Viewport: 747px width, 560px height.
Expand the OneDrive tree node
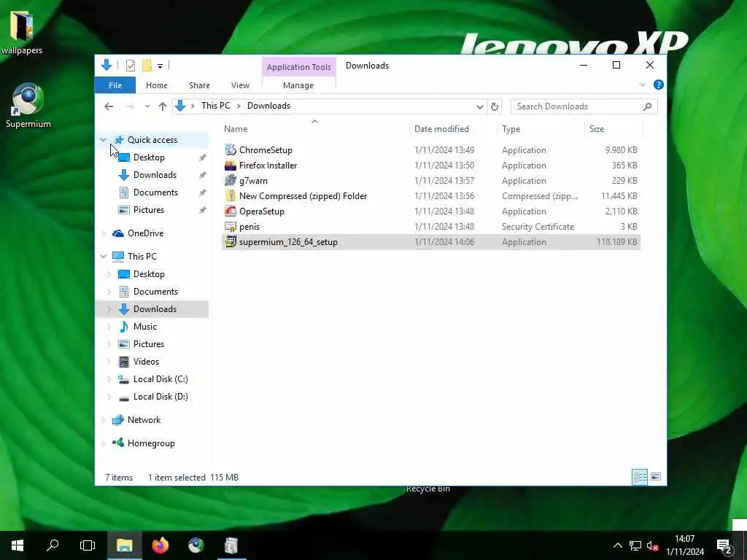(x=104, y=233)
